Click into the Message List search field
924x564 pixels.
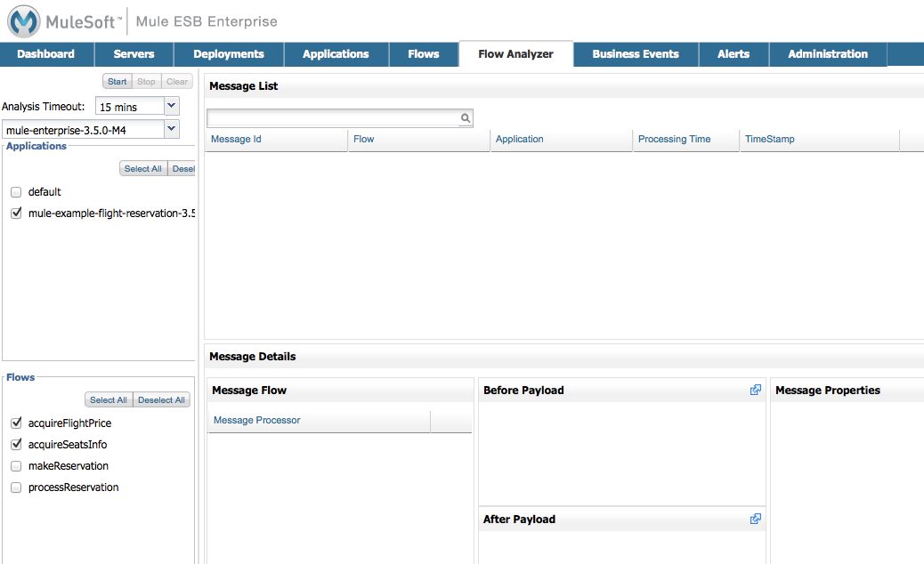332,118
